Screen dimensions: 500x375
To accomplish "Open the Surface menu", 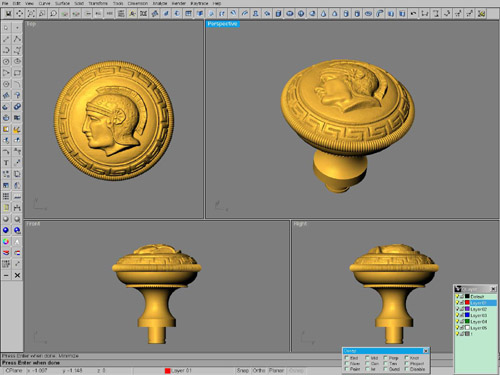I will point(62,3).
